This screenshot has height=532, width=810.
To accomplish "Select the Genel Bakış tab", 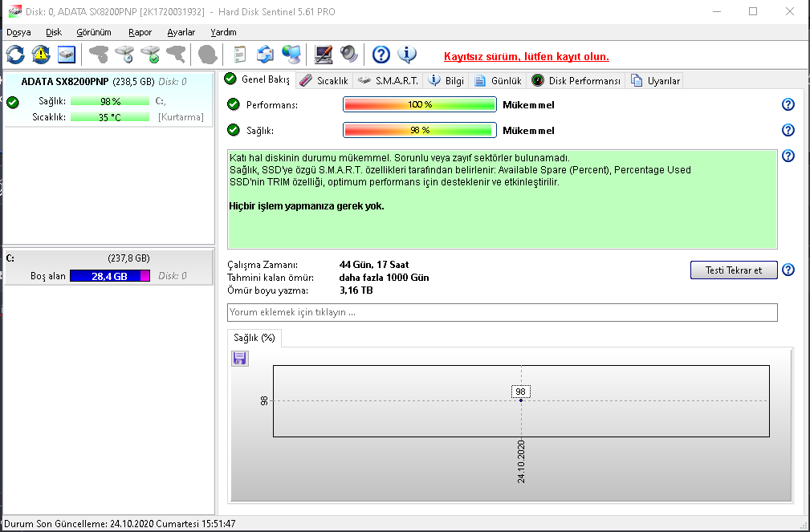I will [x=258, y=79].
